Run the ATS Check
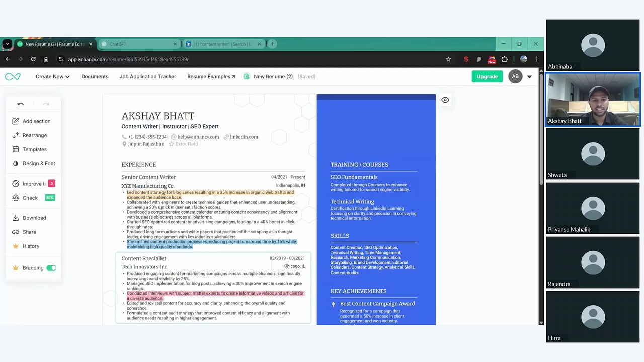The width and height of the screenshot is (644, 362). (33, 198)
